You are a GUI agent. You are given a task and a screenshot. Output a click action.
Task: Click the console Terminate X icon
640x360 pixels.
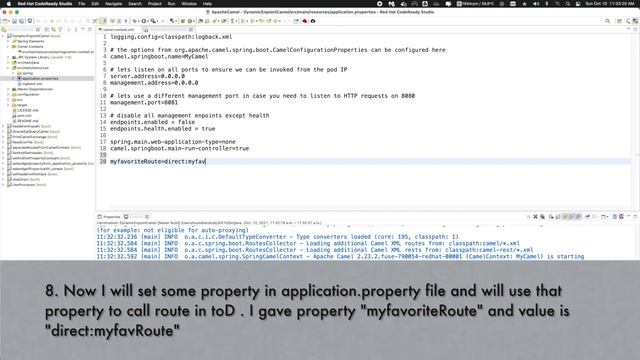pos(535,217)
